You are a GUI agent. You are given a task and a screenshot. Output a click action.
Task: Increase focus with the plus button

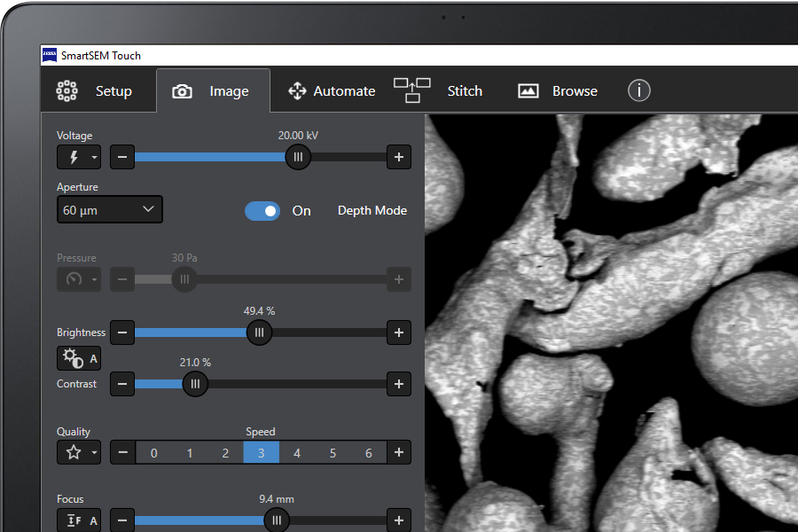click(x=399, y=520)
